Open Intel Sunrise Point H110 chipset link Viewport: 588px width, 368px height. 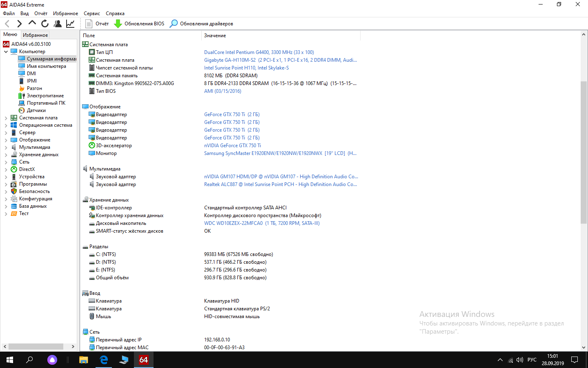[x=246, y=68]
